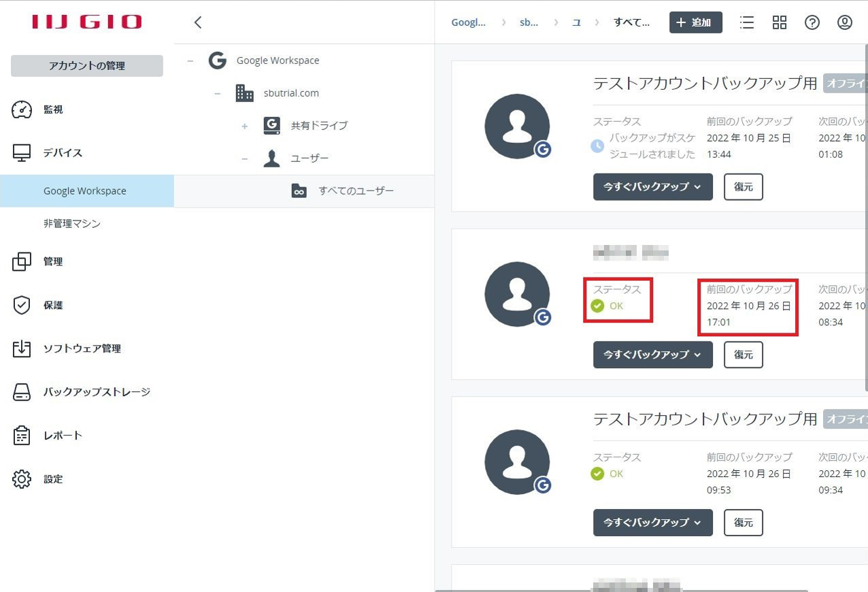Viewport: 868px width, 592px height.
Task: Open the Google Workspace sidebar submenu item
Action: (x=87, y=191)
